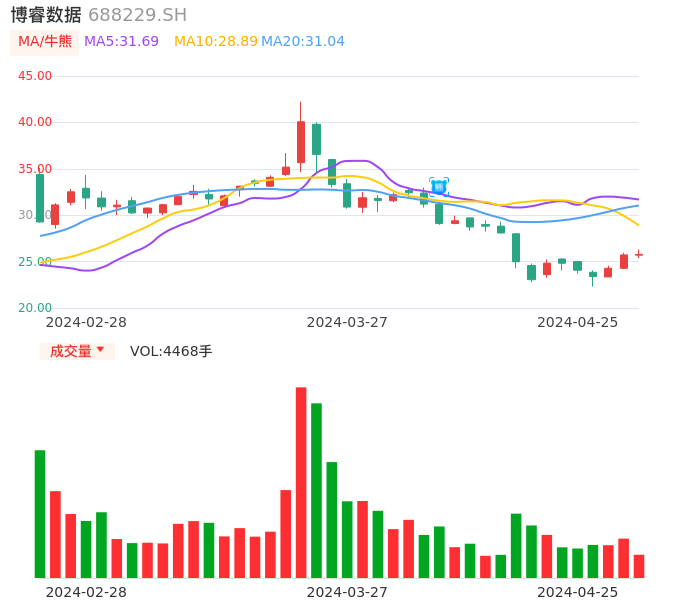Image resolution: width=686 pixels, height=606 pixels.
Task: Toggle the MA10:28.89 line legend
Action: (215, 42)
